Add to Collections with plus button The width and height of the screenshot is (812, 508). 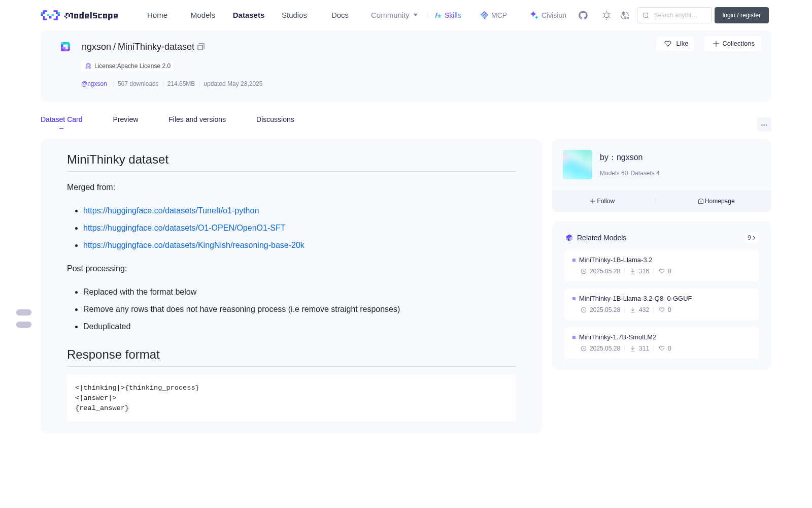(x=733, y=44)
